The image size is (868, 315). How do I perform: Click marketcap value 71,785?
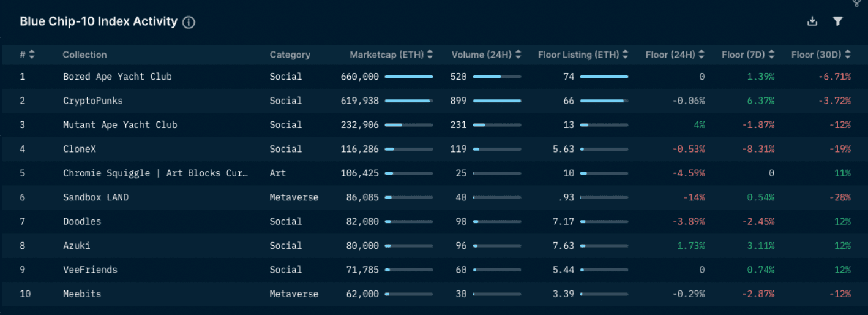pyautogui.click(x=363, y=270)
